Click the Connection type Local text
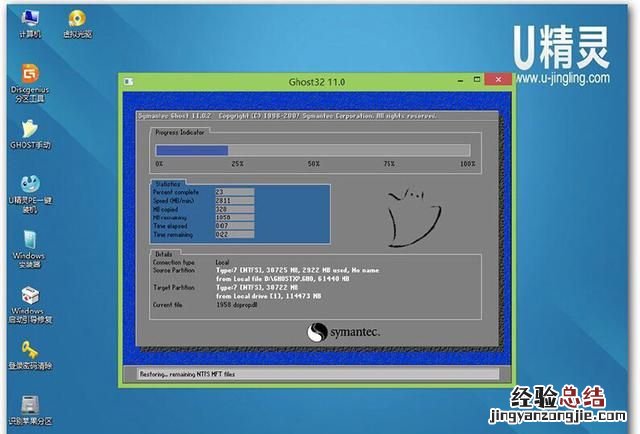Image resolution: width=640 pixels, height=434 pixels. 222,262
